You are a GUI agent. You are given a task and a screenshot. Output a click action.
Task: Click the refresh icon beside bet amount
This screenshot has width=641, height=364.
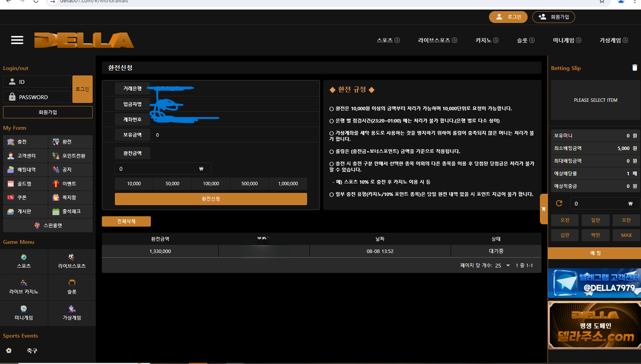559,203
